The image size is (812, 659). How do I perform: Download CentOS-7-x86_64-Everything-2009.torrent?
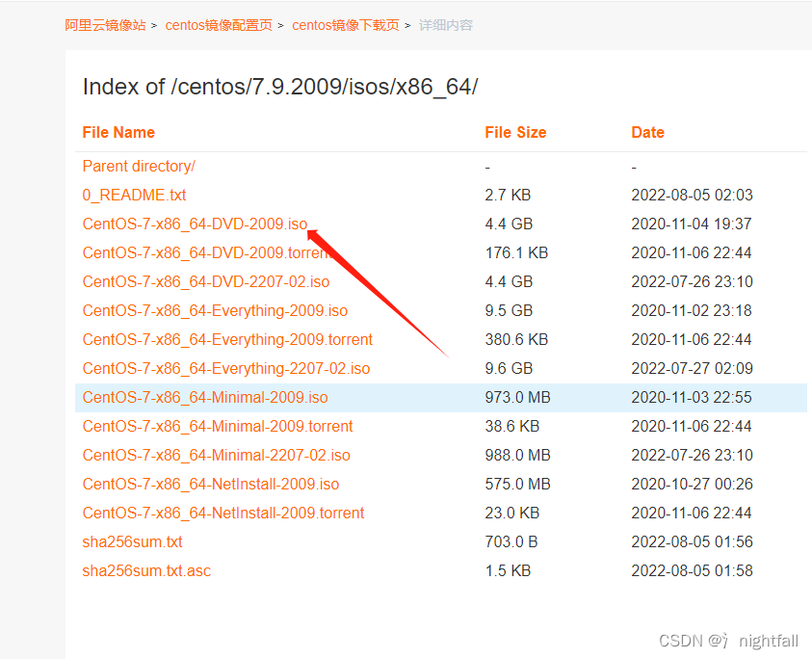(x=227, y=339)
